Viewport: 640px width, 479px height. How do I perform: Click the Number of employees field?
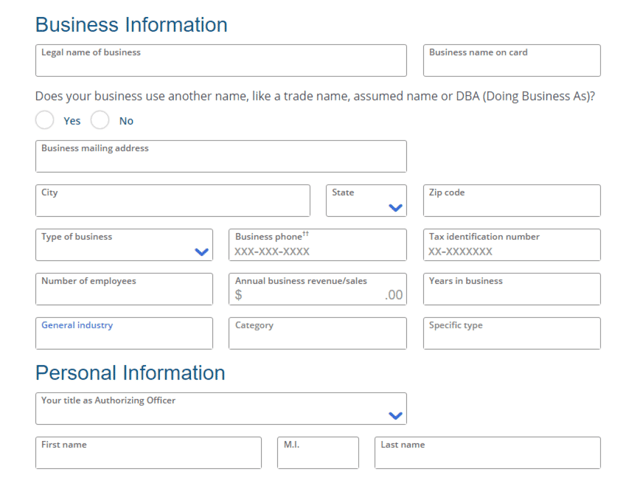pyautogui.click(x=124, y=289)
